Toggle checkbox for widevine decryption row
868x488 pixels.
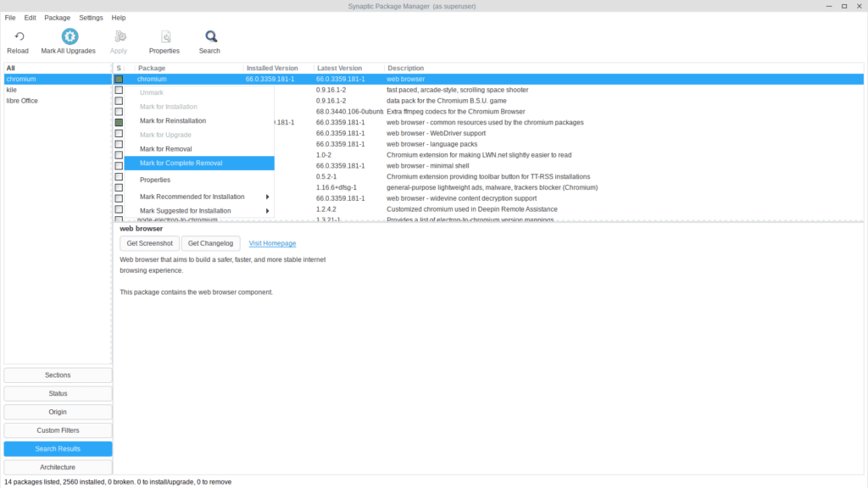[119, 198]
